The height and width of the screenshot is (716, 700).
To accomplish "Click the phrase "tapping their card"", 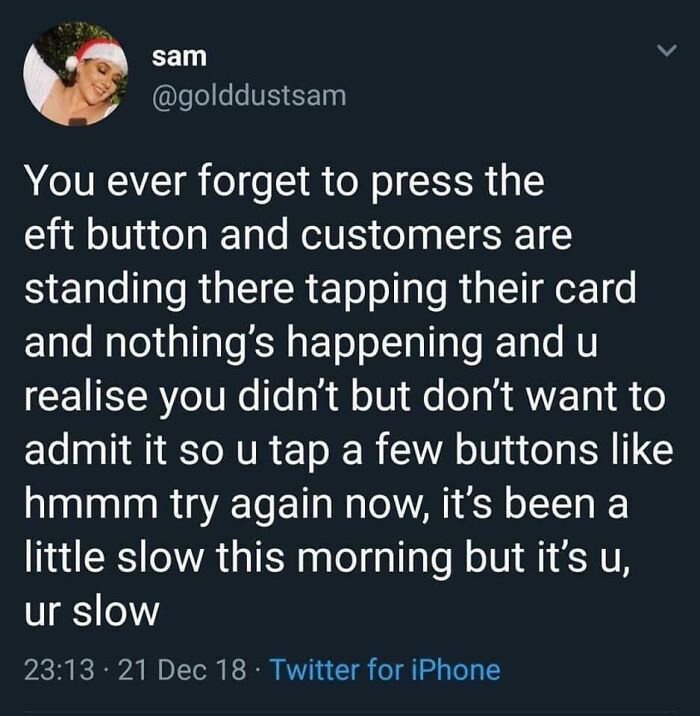I will 471,290.
